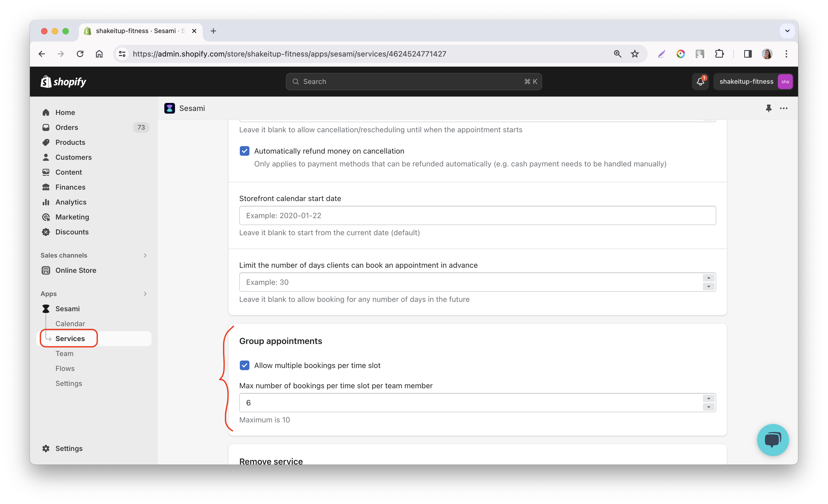
Task: Go back in browser history
Action: [x=42, y=54]
